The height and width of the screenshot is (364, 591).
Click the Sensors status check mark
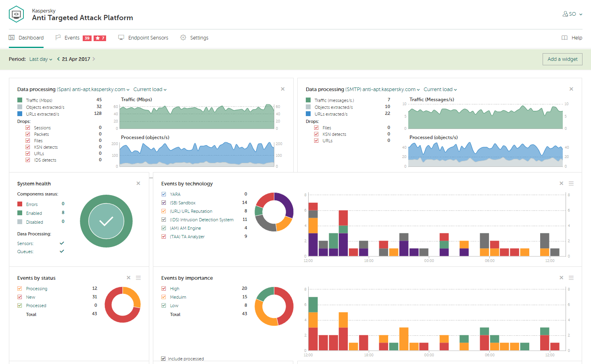62,243
